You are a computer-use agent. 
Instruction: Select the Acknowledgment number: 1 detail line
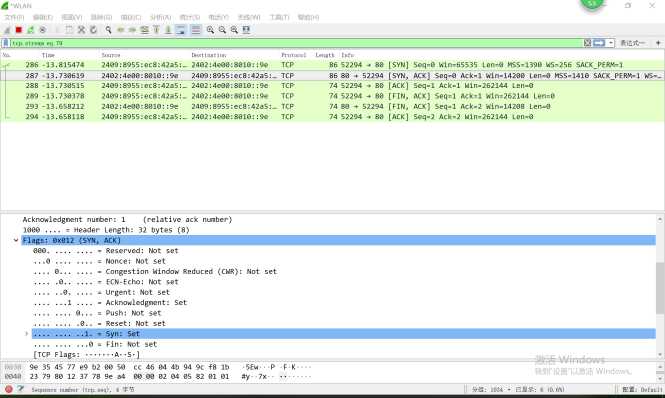(127, 219)
